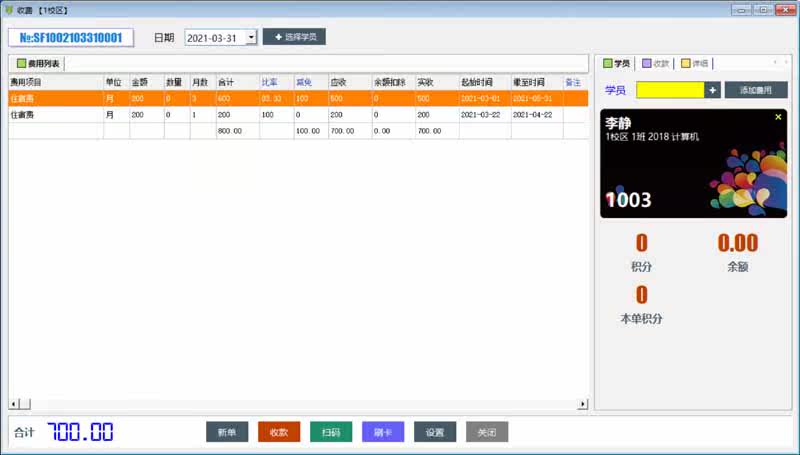Click the 0.00 balance deduction in the summary row
The height and width of the screenshot is (455, 800).
(393, 131)
